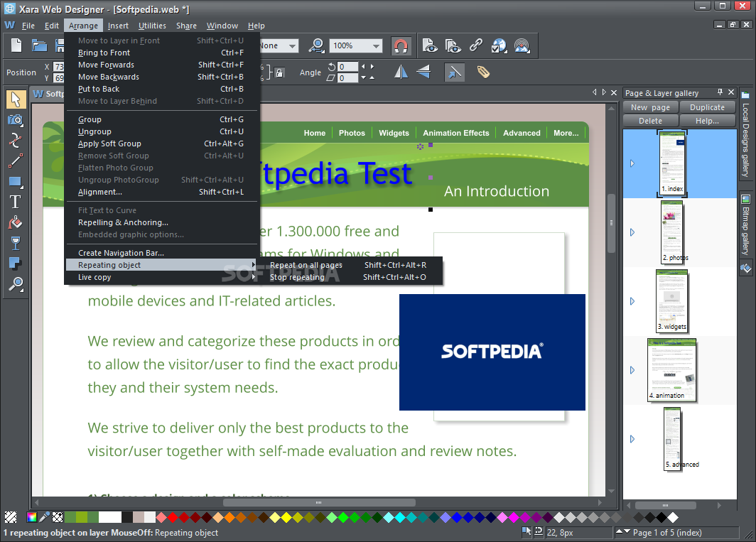
Task: Open a file with folder icon
Action: tap(39, 45)
